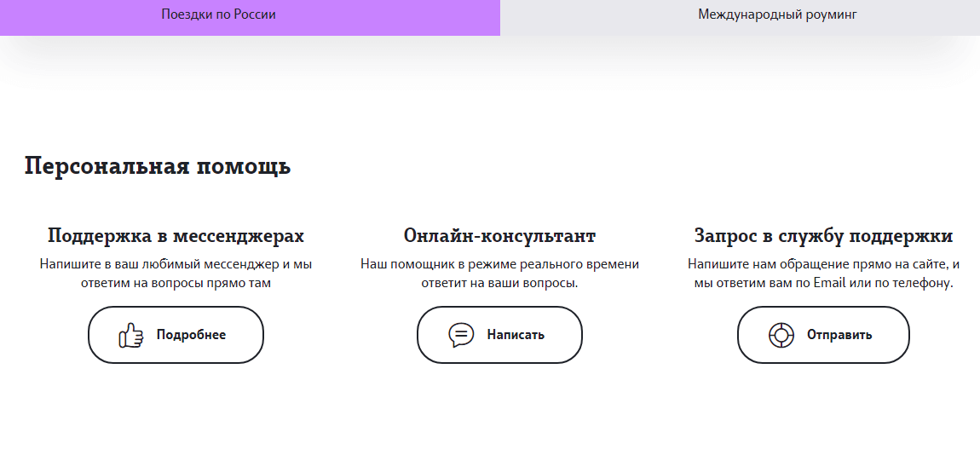Screen dimensions: 980x461
Task: Click the Онлайн-консультант title
Action: coord(499,236)
